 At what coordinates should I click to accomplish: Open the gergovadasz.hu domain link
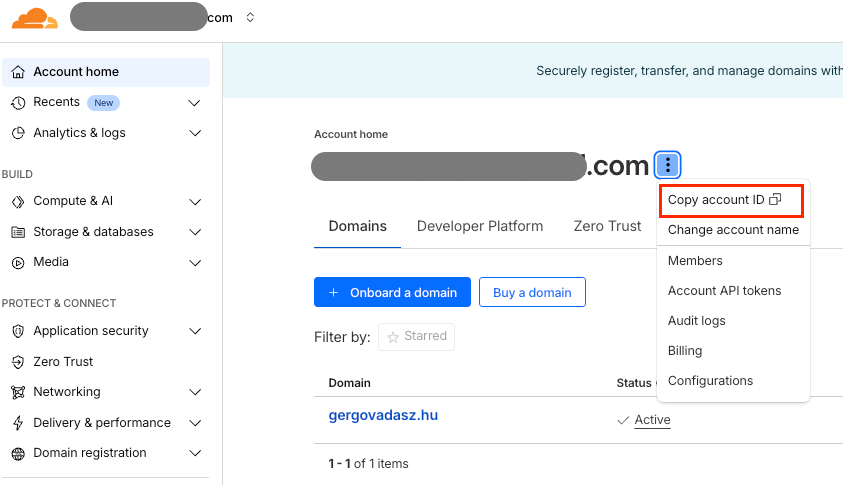(383, 415)
